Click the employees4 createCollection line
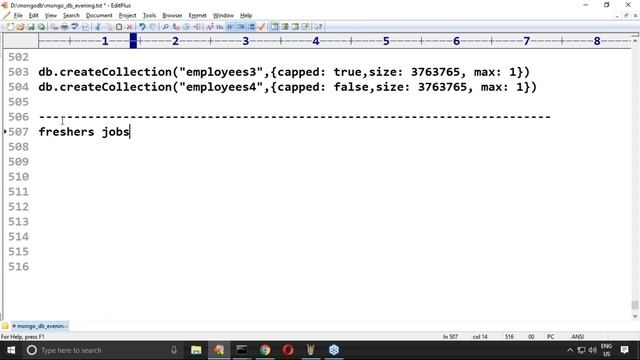This screenshot has height=360, width=640. click(288, 87)
